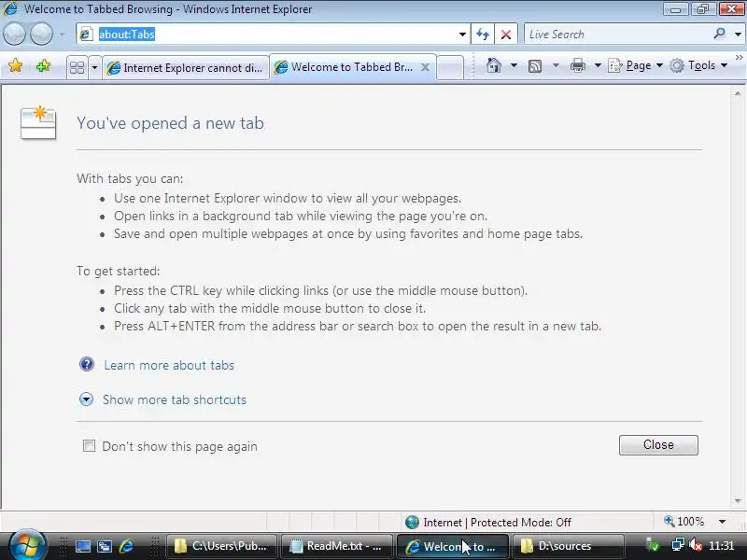Viewport: 747px width, 560px height.
Task: Click Switch between windows quick launch icon
Action: coord(105,546)
